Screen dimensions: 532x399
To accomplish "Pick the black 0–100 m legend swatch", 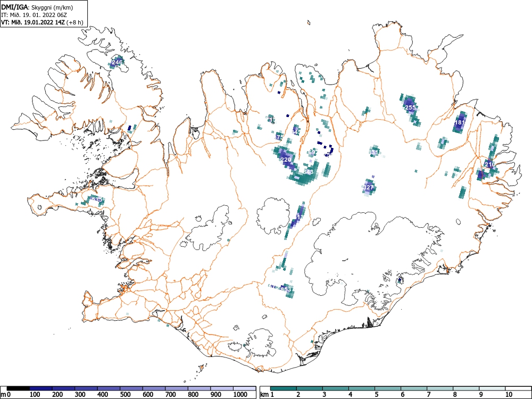I will click(x=18, y=388).
